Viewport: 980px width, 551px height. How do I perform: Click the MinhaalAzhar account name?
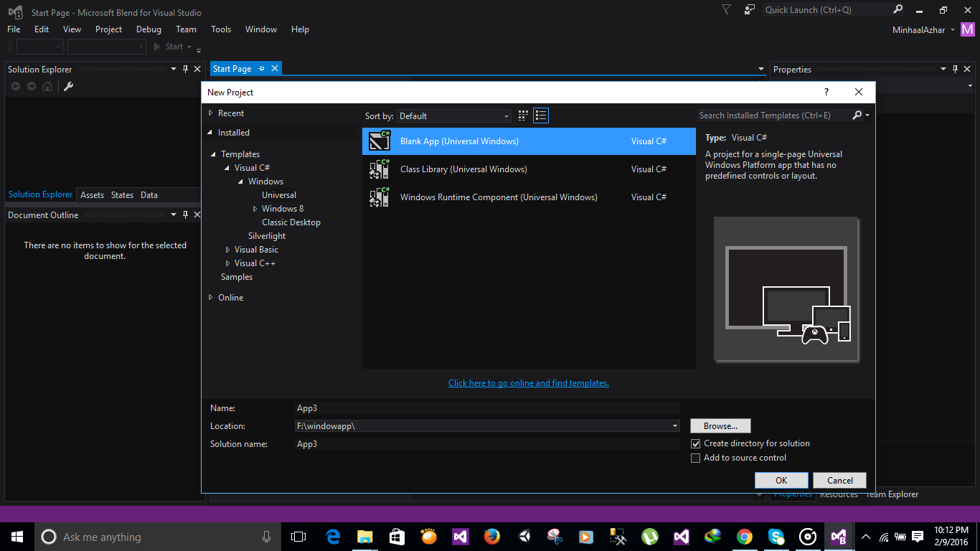919,30
